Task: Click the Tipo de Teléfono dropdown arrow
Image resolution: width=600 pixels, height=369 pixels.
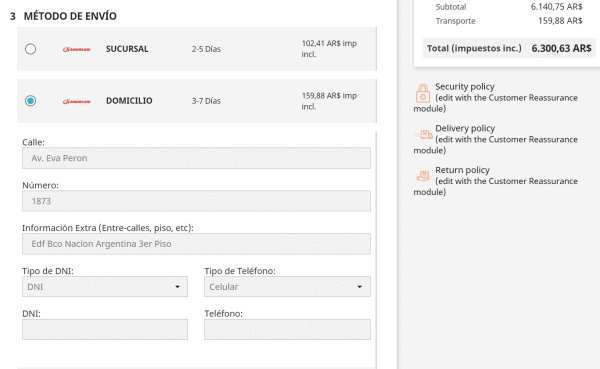Action: [x=360, y=287]
